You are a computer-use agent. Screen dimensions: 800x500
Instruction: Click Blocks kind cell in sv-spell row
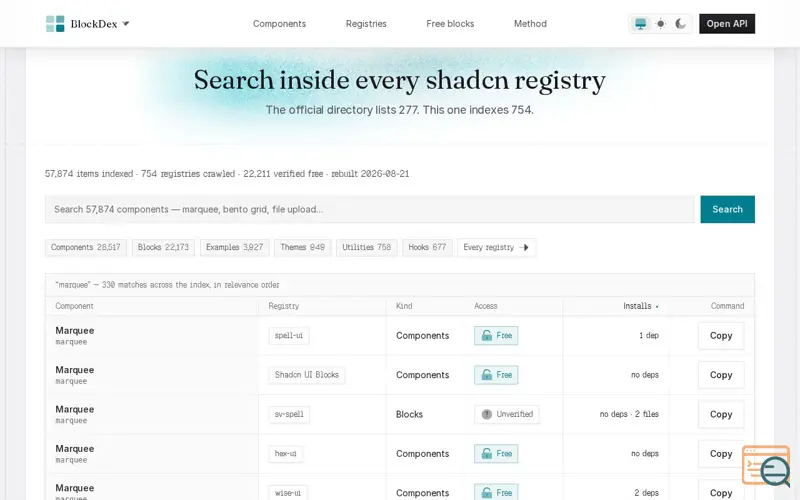pos(409,414)
